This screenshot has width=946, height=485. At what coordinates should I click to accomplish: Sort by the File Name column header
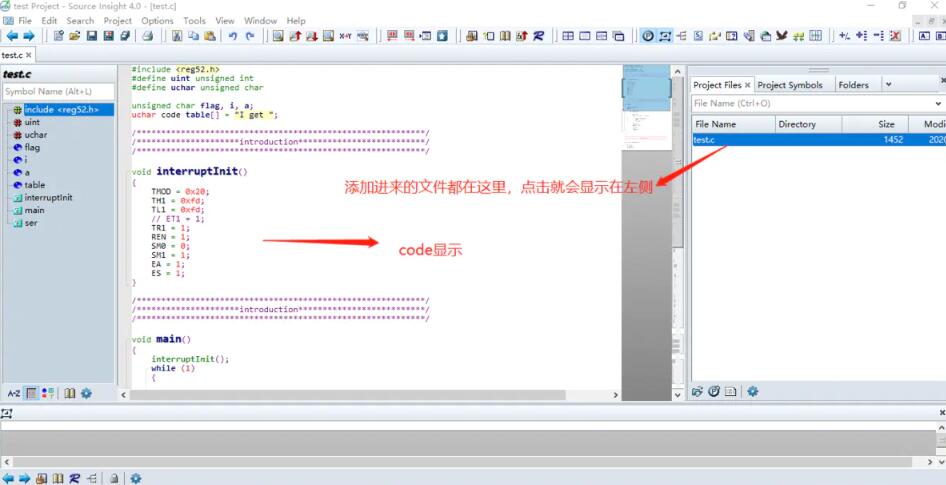click(x=733, y=124)
